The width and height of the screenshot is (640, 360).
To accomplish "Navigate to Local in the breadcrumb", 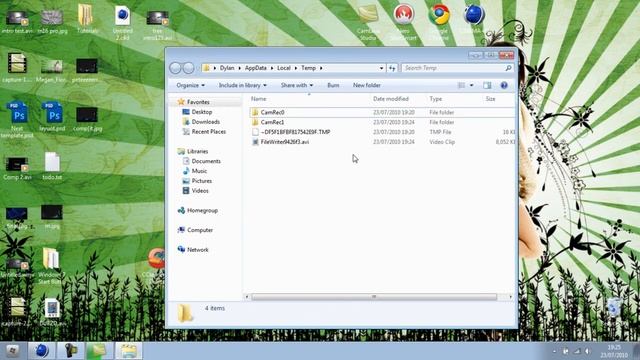I will click(284, 68).
